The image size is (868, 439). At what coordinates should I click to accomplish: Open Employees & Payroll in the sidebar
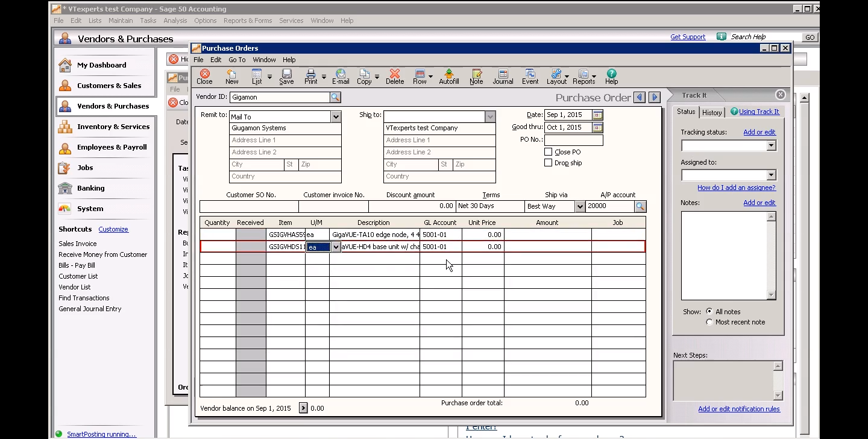pos(105,147)
